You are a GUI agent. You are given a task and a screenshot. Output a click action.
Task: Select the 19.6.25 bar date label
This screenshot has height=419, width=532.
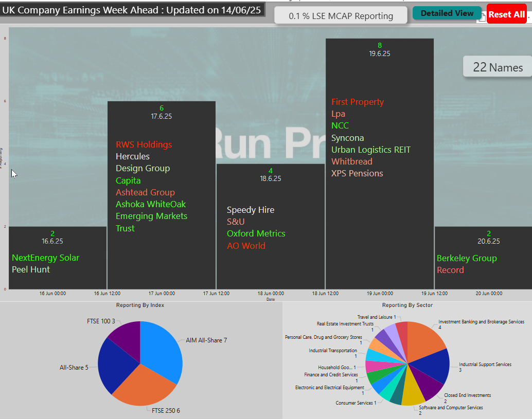click(x=380, y=53)
